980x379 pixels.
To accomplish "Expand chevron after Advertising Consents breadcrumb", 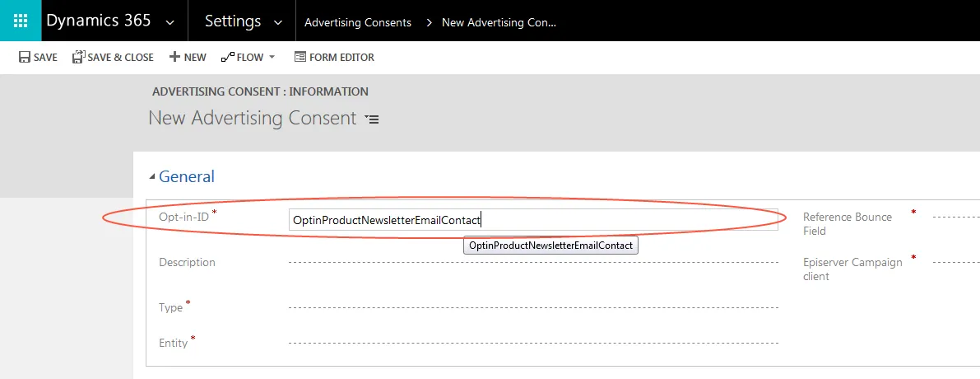I will [429, 22].
